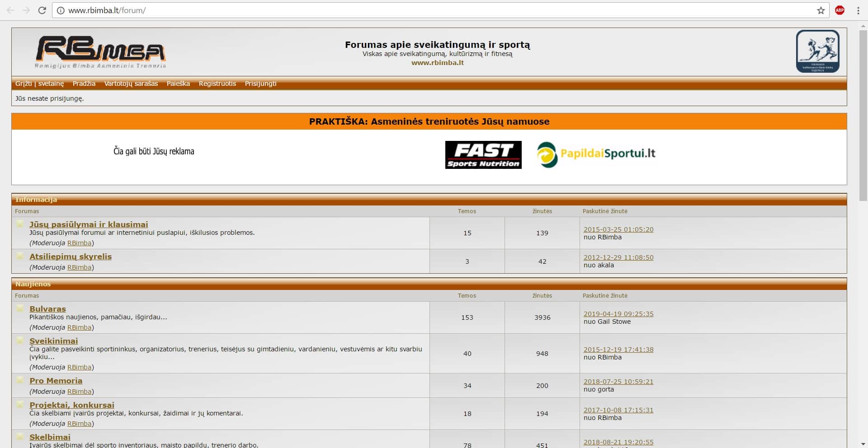This screenshot has width=868, height=448.
Task: Open last post dated 2018-07-25 10:59:21
Action: 618,382
